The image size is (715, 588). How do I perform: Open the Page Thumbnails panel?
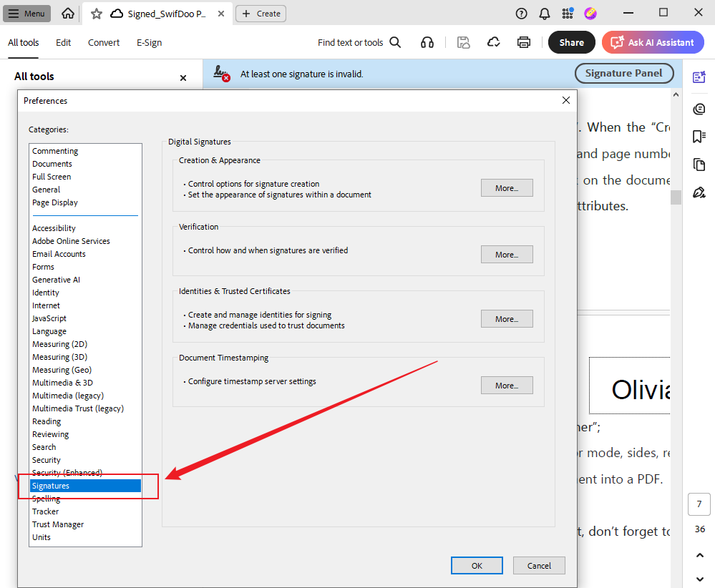698,164
